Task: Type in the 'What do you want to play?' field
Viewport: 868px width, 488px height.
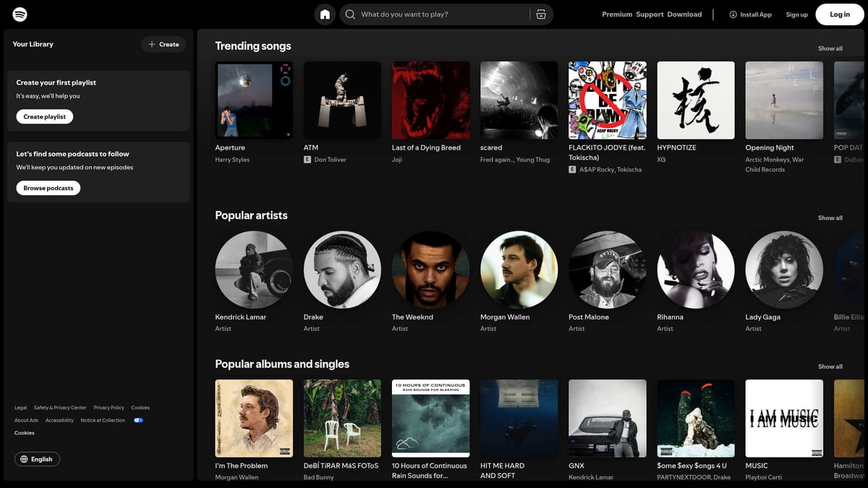Action: (441, 14)
